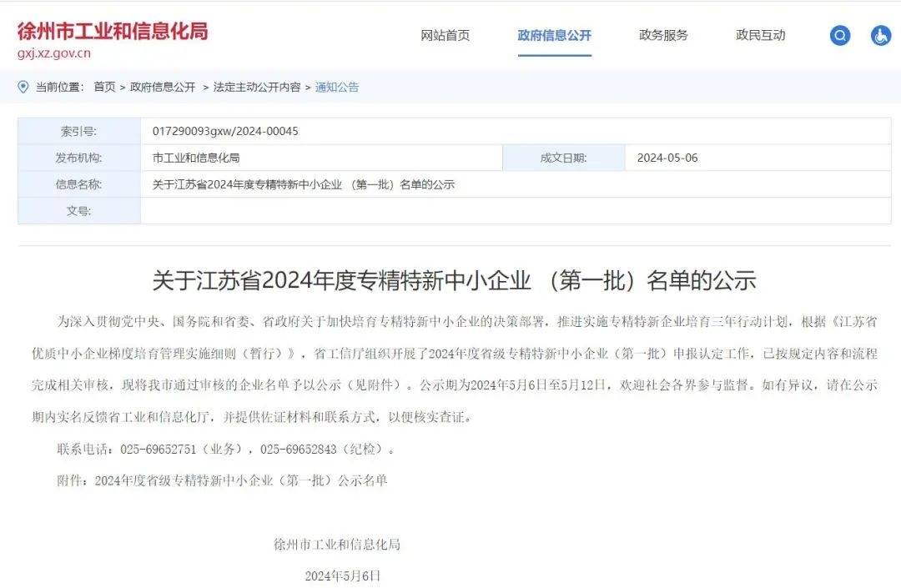The image size is (901, 588).
Task: Open 法定主动公开内容 breadcrumb link
Action: click(256, 87)
